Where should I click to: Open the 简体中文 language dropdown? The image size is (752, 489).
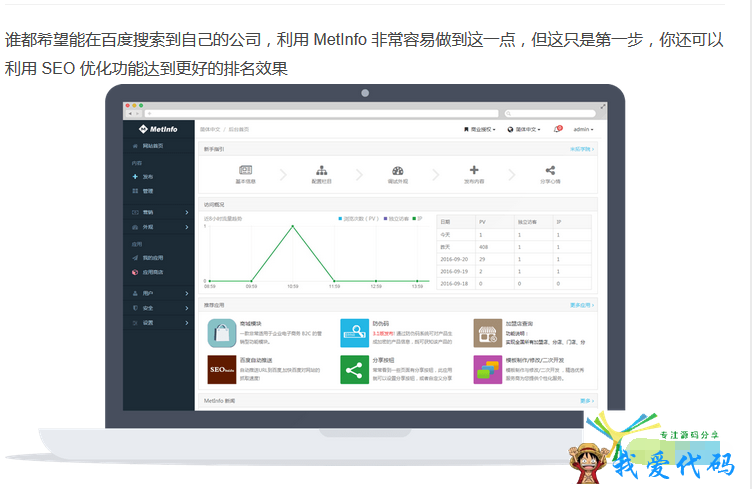[x=524, y=129]
